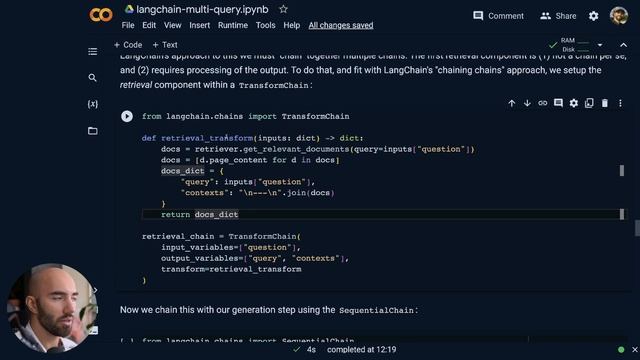Open the variables inspector panel
The image size is (640, 360).
93,104
